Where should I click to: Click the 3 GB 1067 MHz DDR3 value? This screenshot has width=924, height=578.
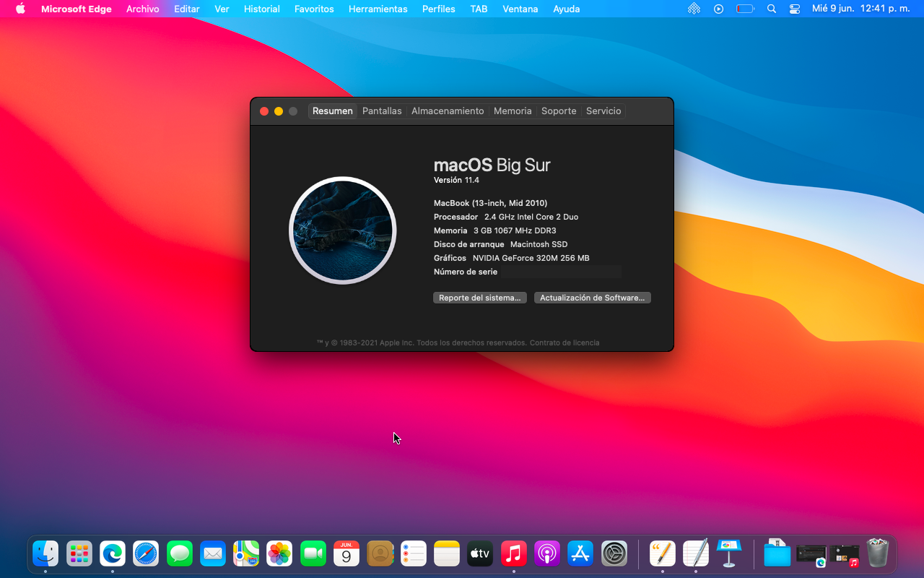pyautogui.click(x=515, y=230)
